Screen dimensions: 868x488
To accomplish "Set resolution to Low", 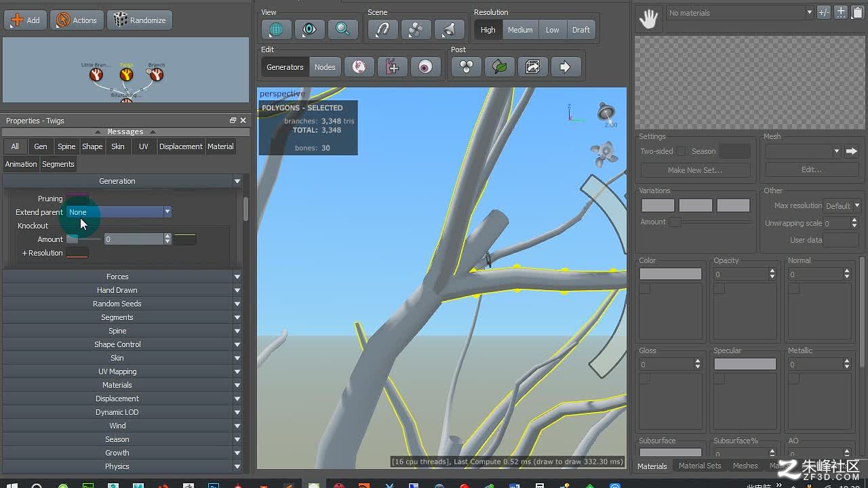I will [553, 30].
